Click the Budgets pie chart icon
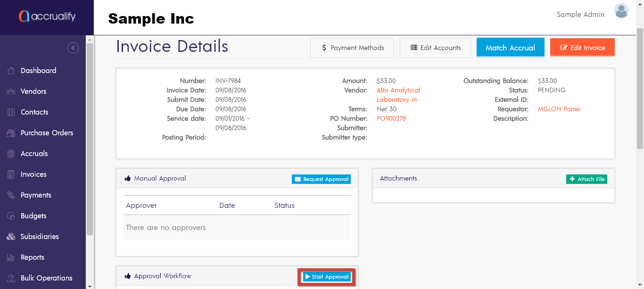This screenshot has height=289, width=644. tap(11, 216)
